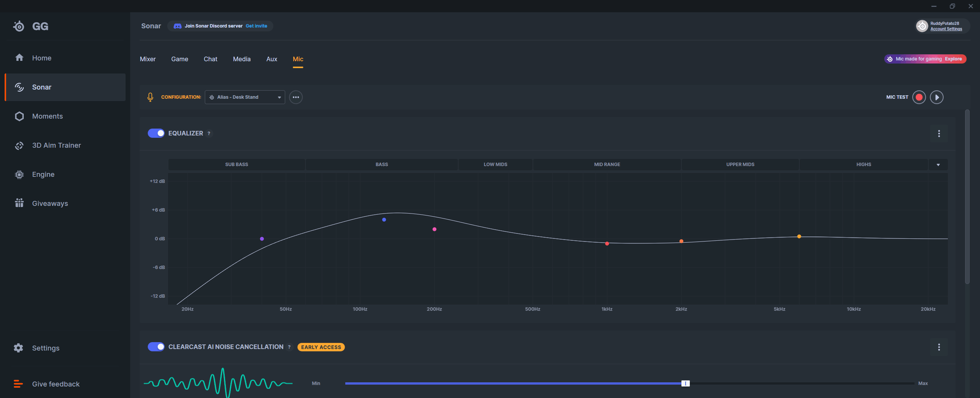Click the noise cancellation slider handle

click(x=685, y=384)
